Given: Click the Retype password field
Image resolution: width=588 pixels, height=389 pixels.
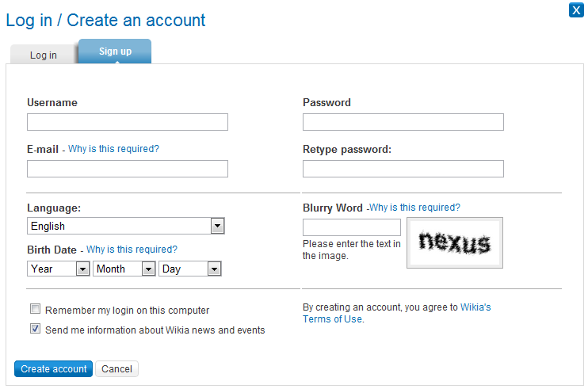Looking at the screenshot, I should (403, 169).
